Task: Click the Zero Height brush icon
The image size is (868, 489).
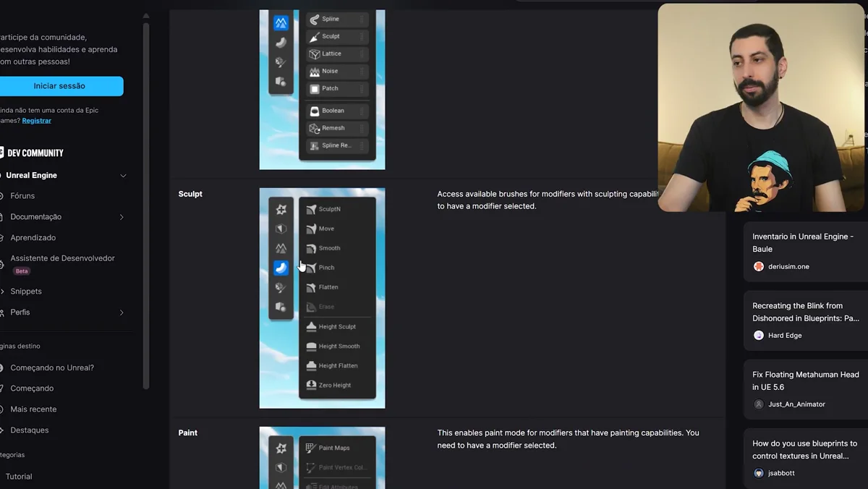Action: click(311, 386)
